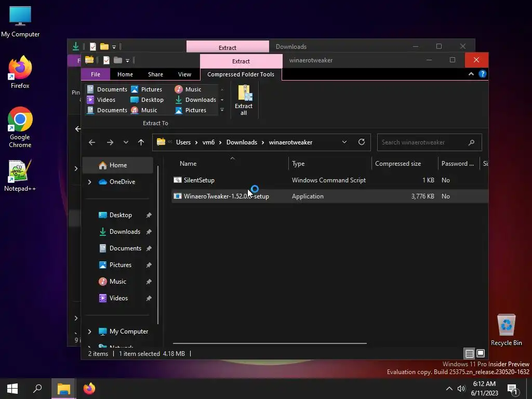
Task: Click the Extract all button icon
Action: 244,93
